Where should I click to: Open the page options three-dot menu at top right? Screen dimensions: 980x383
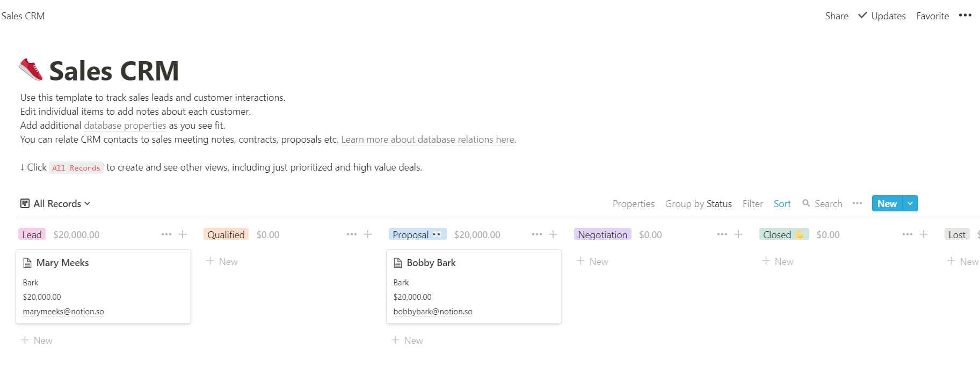point(965,15)
